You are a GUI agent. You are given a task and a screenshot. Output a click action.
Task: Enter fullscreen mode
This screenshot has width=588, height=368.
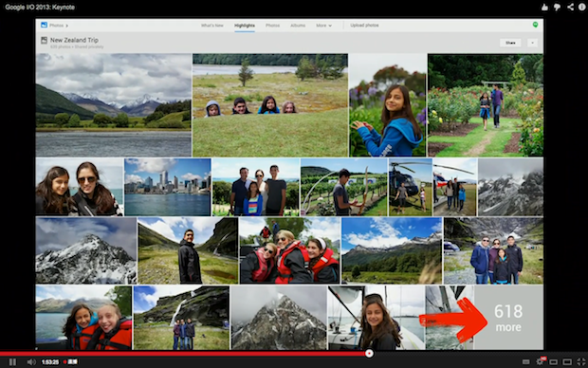tap(580, 362)
